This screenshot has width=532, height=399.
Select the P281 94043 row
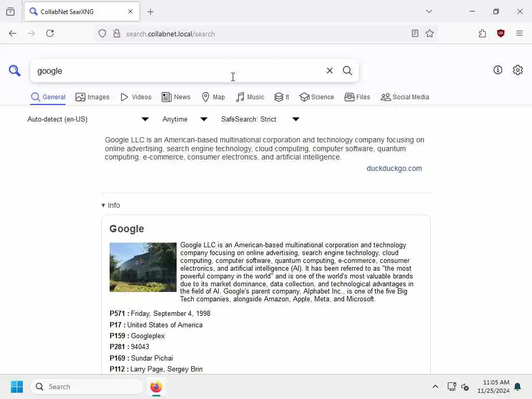[129, 347]
